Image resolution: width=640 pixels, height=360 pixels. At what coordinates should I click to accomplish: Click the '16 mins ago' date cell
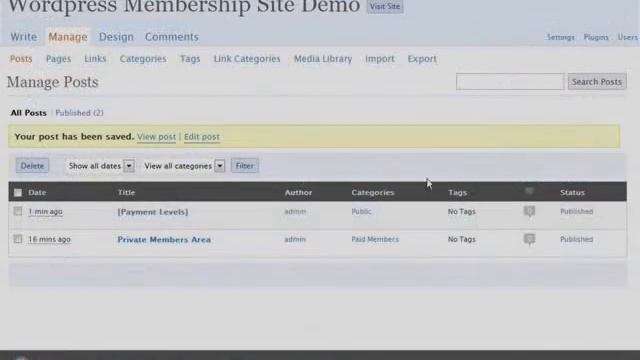point(49,239)
